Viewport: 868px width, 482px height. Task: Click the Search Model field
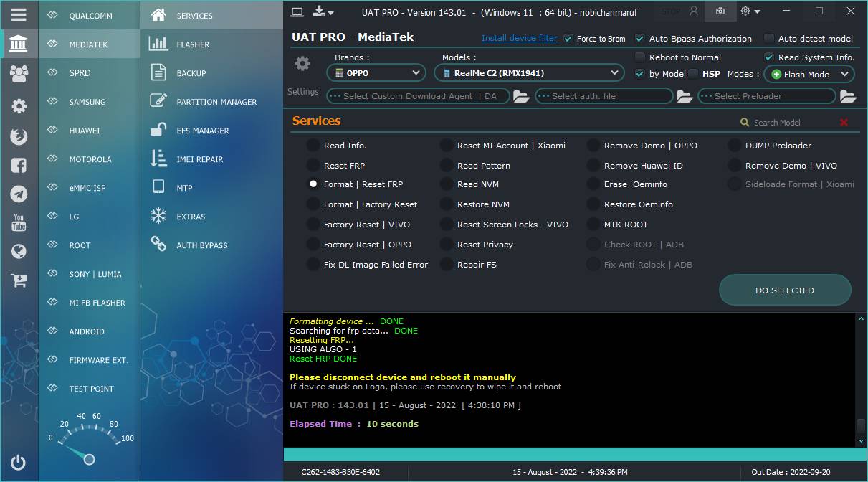[788, 123]
